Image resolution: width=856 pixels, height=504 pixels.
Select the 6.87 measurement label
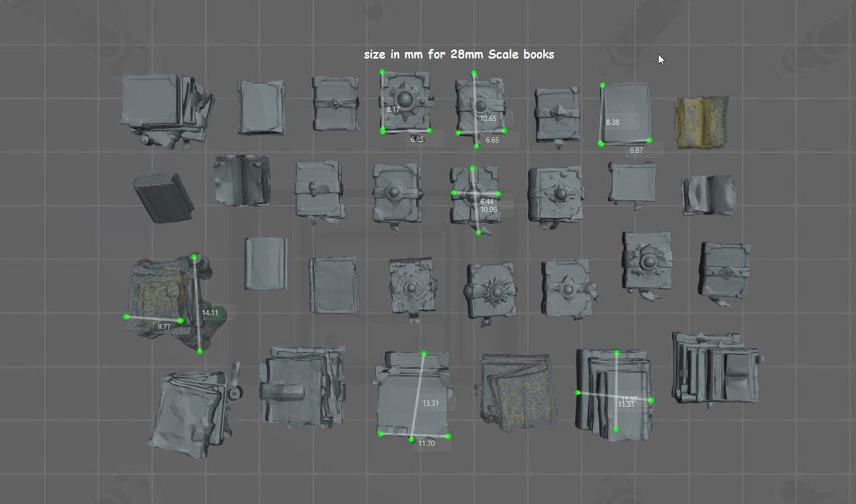click(636, 150)
